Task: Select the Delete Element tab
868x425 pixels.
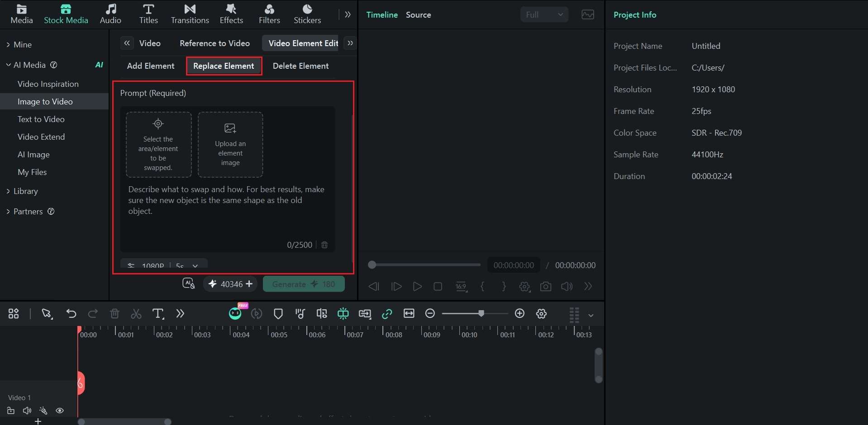Action: tap(300, 66)
